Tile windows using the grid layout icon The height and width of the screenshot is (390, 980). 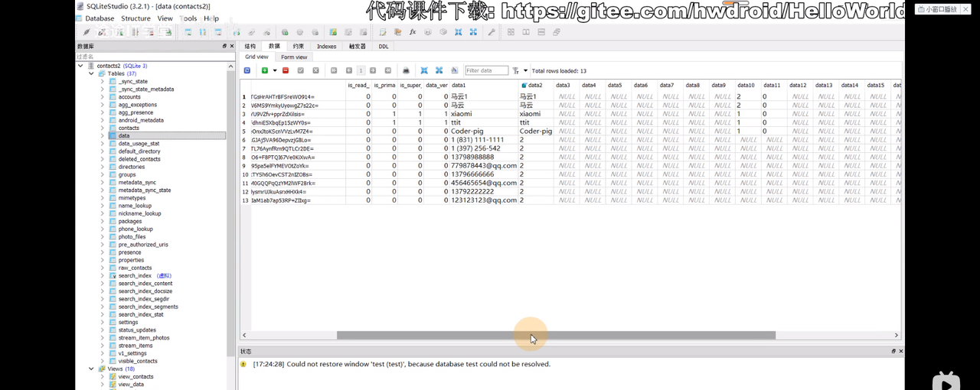(511, 32)
